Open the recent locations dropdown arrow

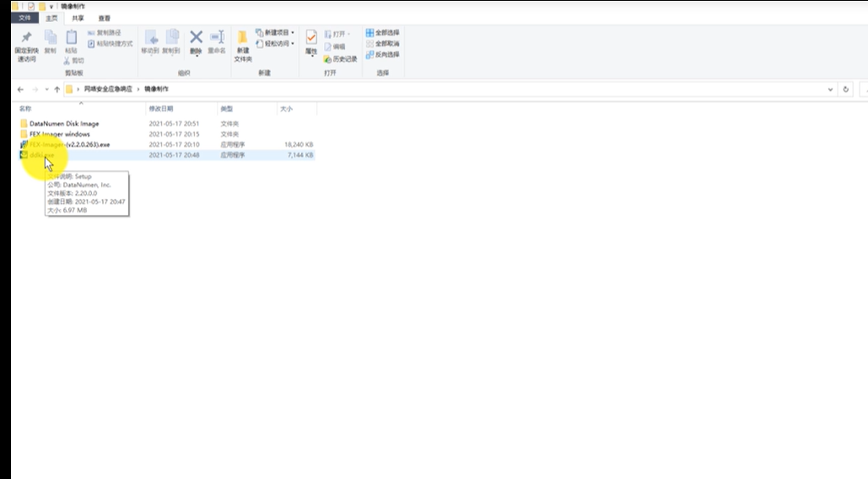click(x=46, y=89)
